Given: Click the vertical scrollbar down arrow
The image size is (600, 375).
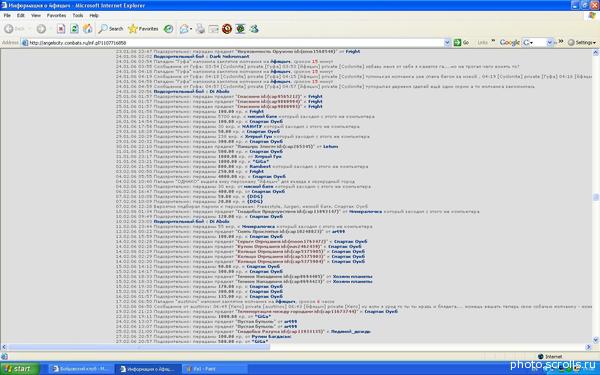Looking at the screenshot, I should tap(596, 340).
